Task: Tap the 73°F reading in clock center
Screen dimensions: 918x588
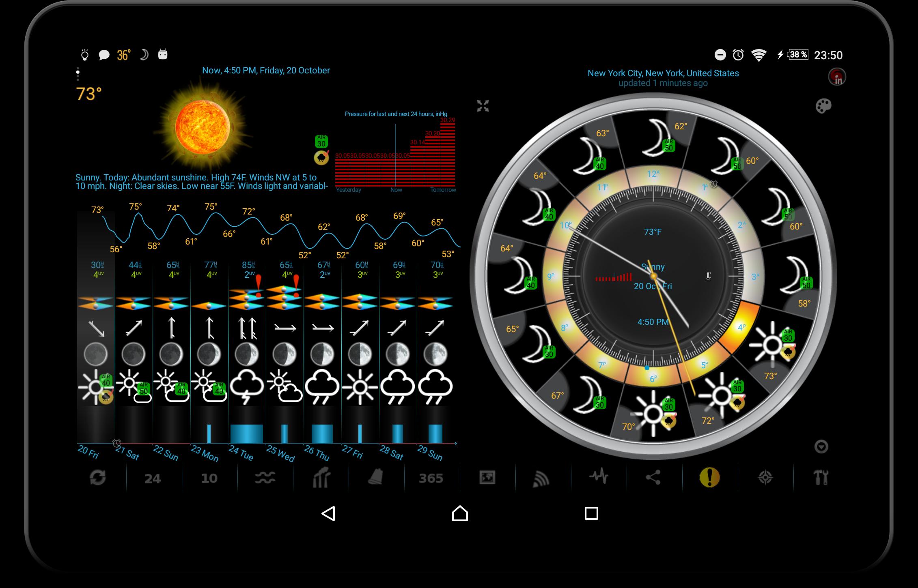Action: [653, 232]
